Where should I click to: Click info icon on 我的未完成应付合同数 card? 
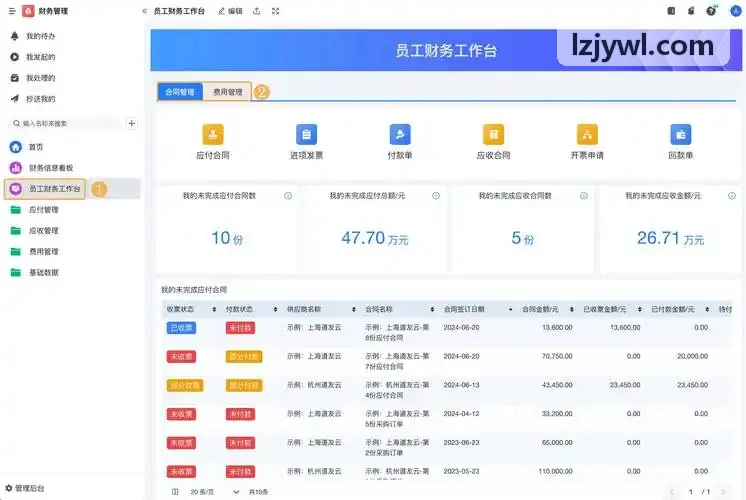point(288,196)
